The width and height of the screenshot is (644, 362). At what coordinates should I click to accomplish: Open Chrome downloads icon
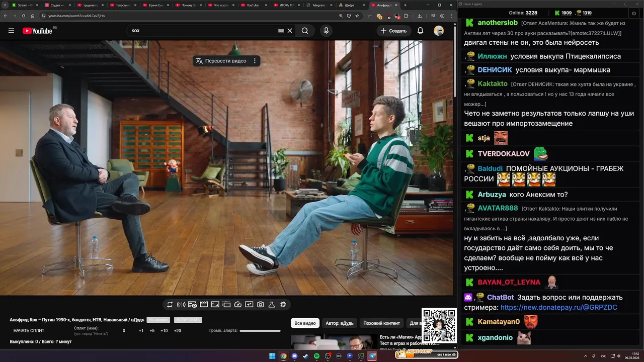coord(420,16)
